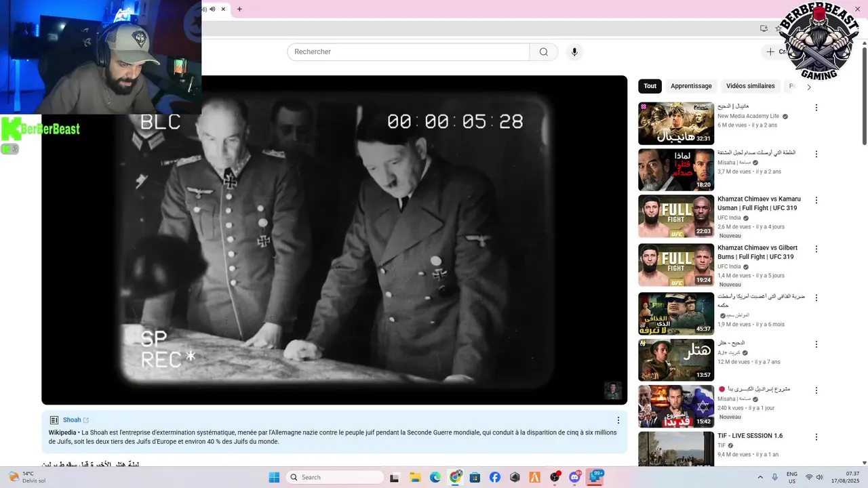Open Wi-Fi network settings in tray
This screenshot has width=868, height=488.
click(x=809, y=477)
